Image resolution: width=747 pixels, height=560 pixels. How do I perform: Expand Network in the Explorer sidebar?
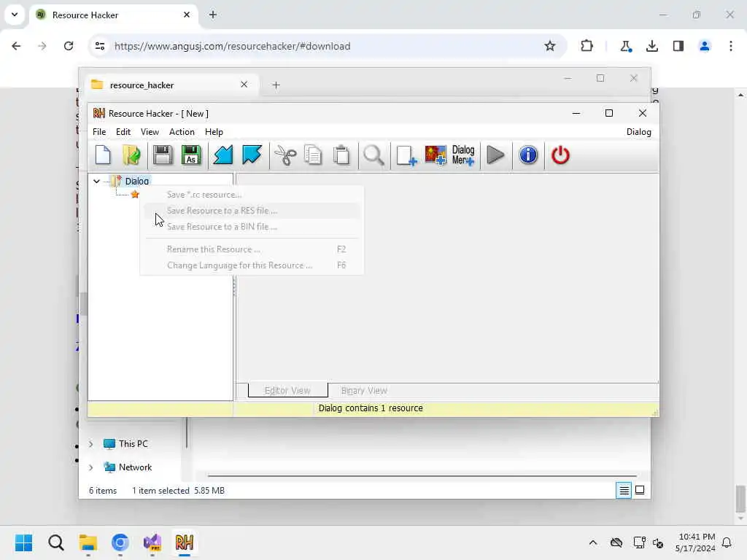coord(91,467)
